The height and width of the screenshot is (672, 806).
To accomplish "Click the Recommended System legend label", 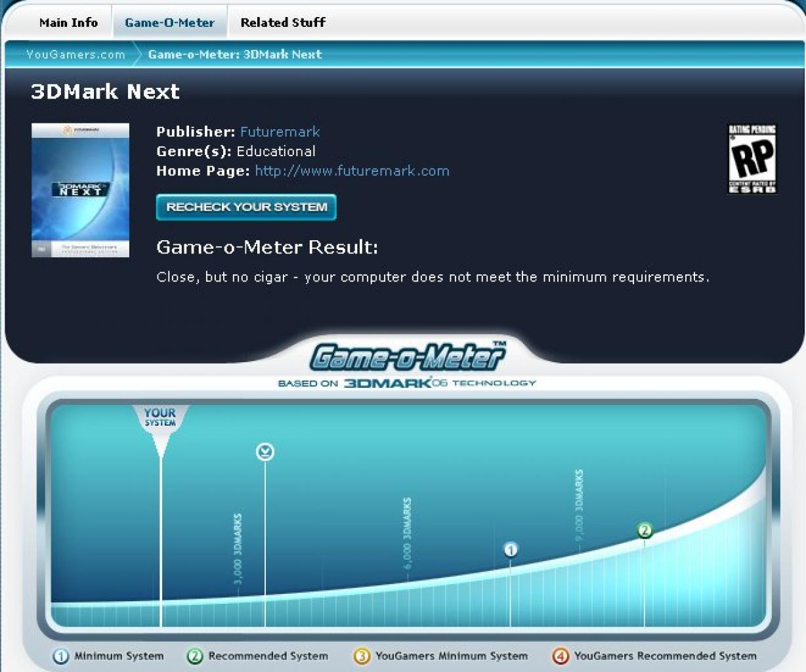I will click(x=268, y=656).
